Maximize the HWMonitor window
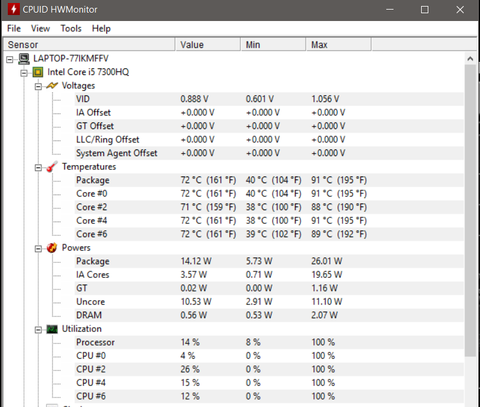 point(425,10)
